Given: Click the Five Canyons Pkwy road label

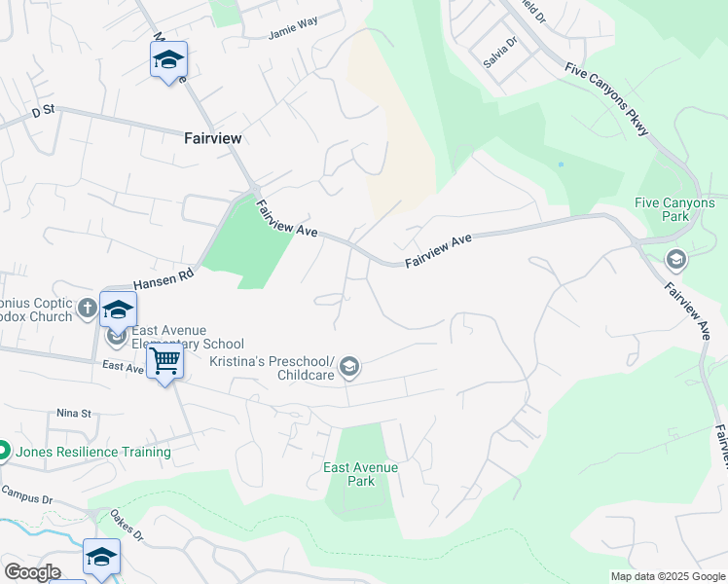Looking at the screenshot, I should (x=606, y=99).
